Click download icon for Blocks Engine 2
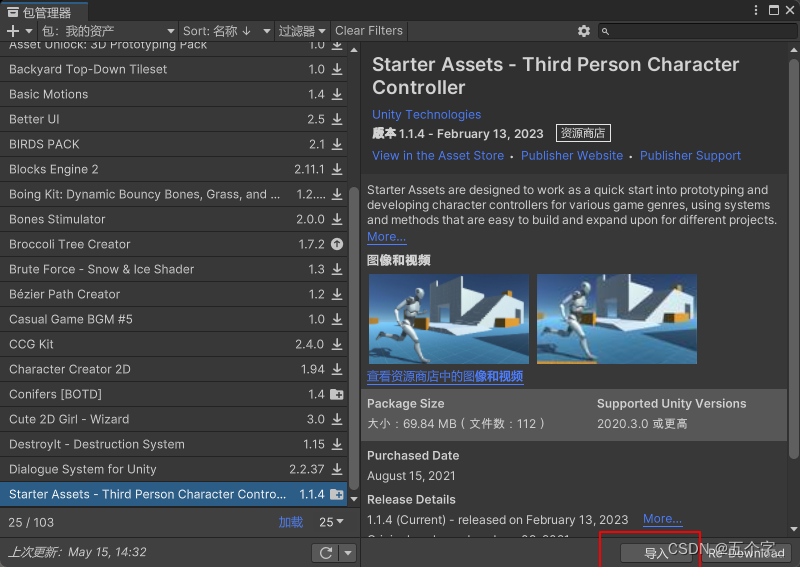This screenshot has width=800, height=567. (337, 169)
